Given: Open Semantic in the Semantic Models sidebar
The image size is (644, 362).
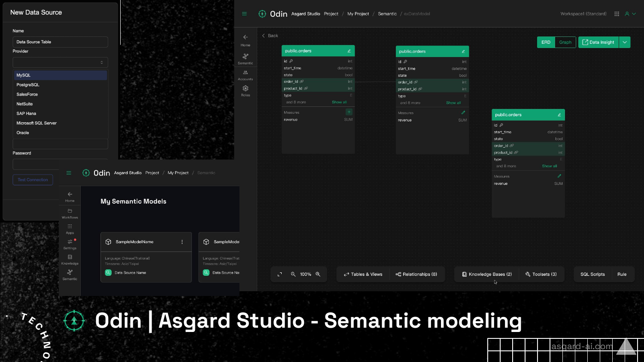Looking at the screenshot, I should (70, 275).
